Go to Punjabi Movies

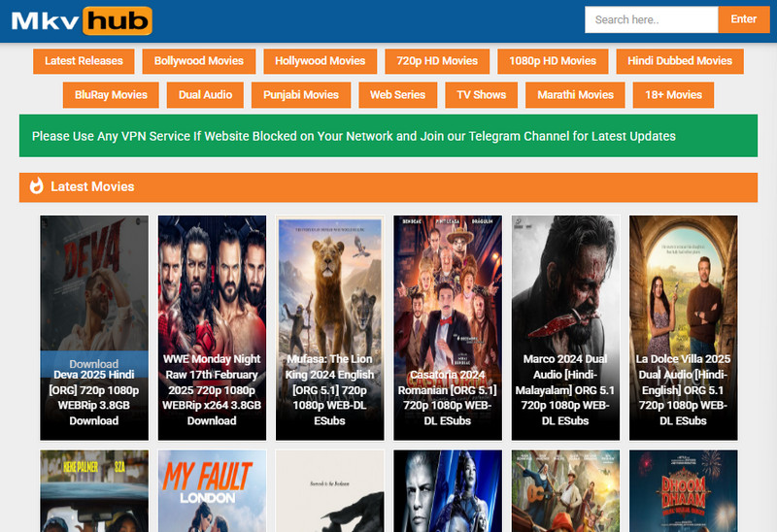pyautogui.click(x=301, y=94)
